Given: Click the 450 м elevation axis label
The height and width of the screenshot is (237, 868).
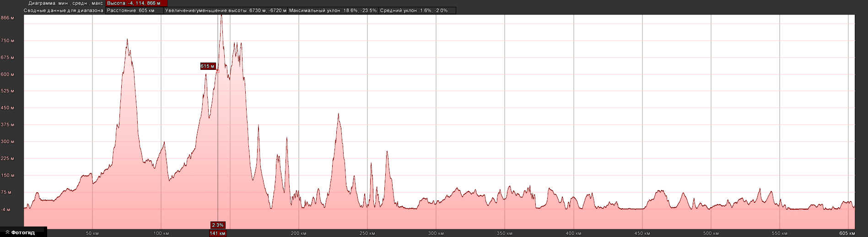Looking at the screenshot, I should (7, 108).
